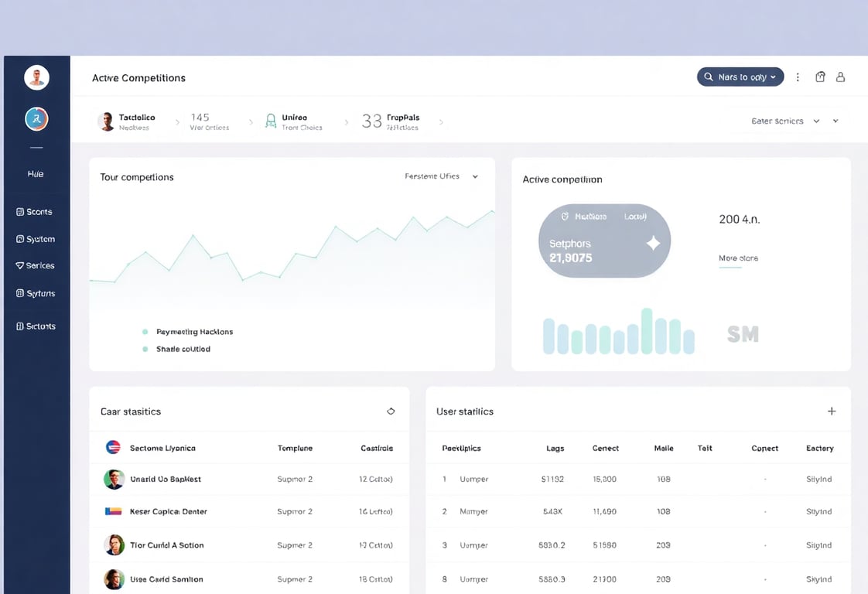Select the Tactolico item in the breadcrumb bar
The width and height of the screenshot is (868, 594).
(138, 120)
